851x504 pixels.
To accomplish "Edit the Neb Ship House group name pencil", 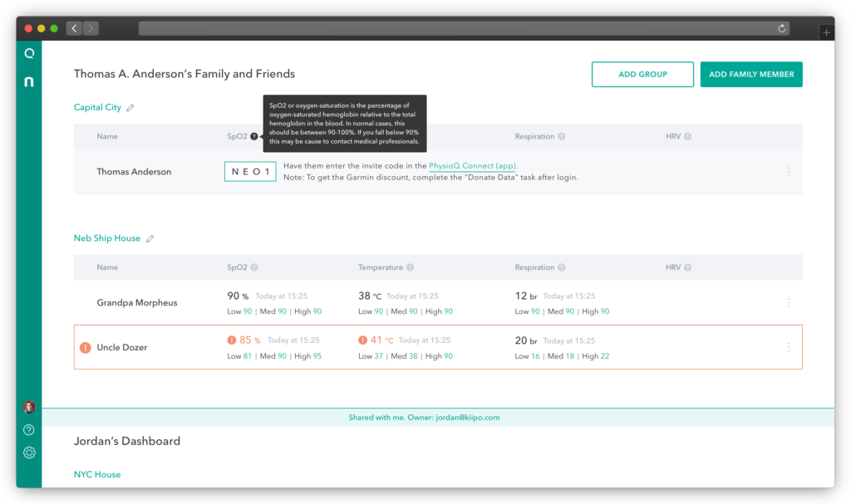I will (150, 238).
